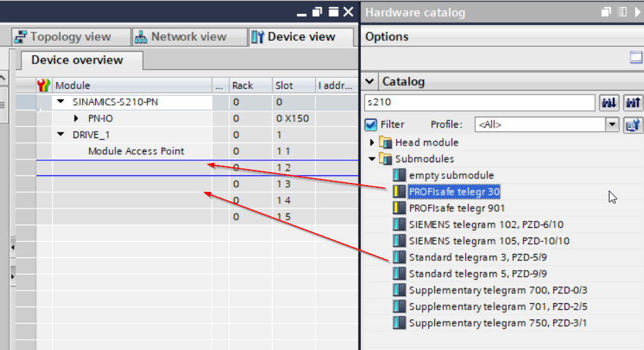Select the Submodules folder icon
The width and height of the screenshot is (644, 350).
tap(385, 159)
